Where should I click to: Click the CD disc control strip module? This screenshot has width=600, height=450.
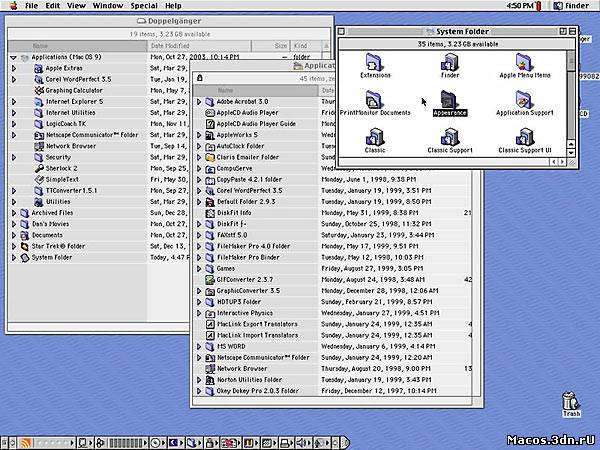click(x=156, y=443)
